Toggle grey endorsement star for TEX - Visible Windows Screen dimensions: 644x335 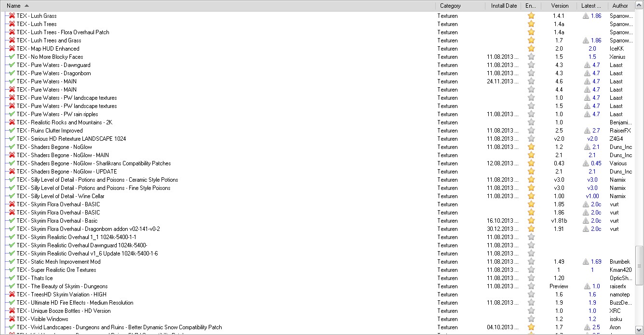[531, 319]
